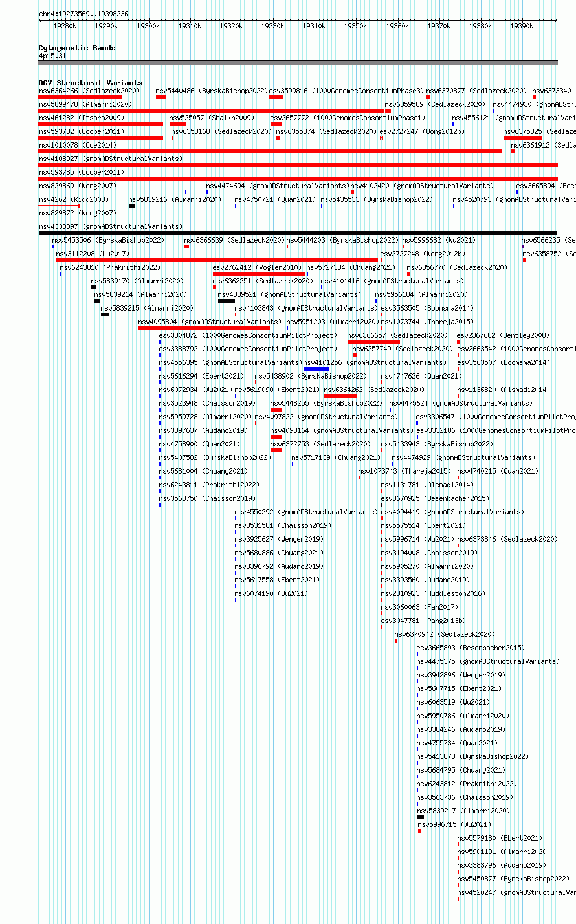
Task: Click the Cytogenetic Bands track title
Action: coord(77,48)
